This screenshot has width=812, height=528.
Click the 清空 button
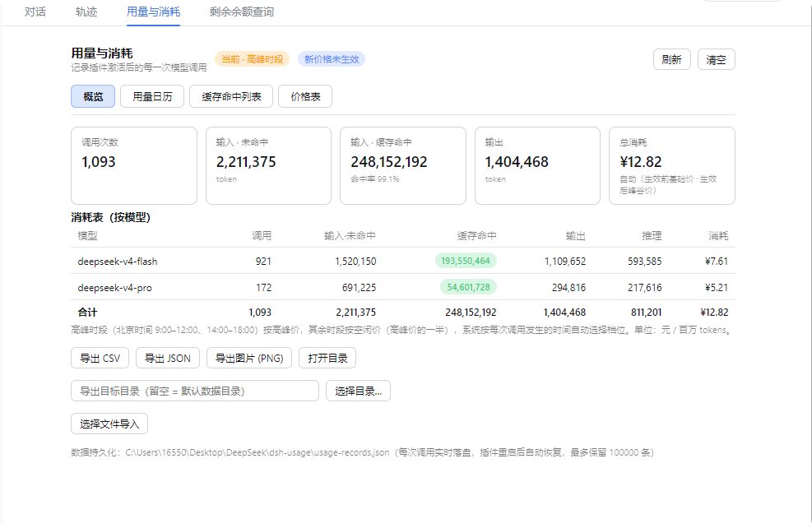(717, 59)
